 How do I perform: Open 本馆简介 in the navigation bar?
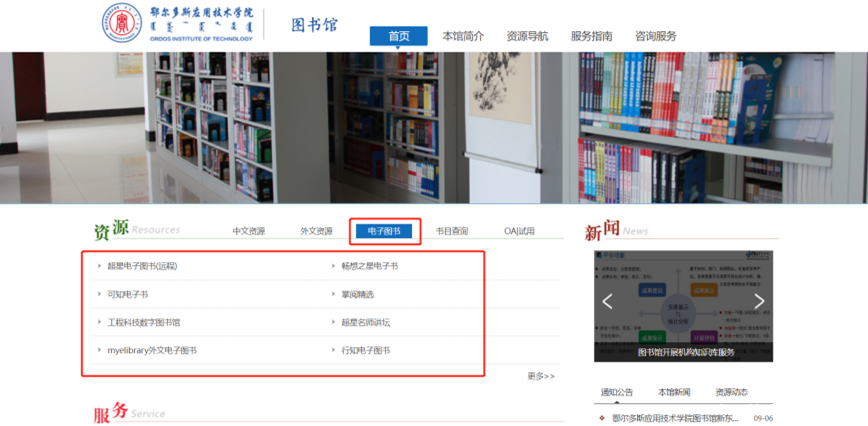pyautogui.click(x=463, y=36)
